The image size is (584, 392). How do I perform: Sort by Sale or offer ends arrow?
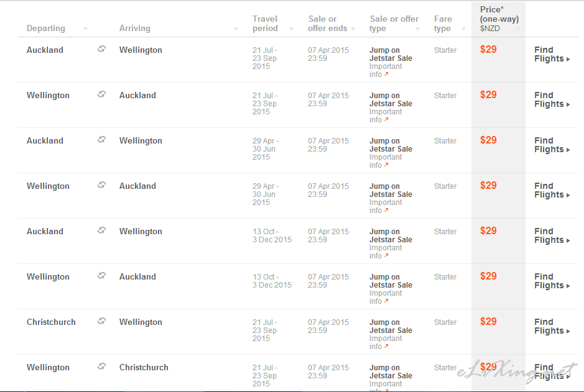(353, 29)
